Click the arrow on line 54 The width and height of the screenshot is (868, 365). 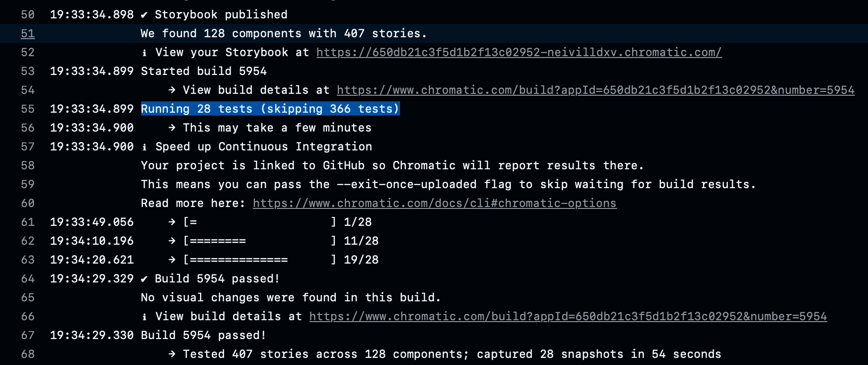172,90
